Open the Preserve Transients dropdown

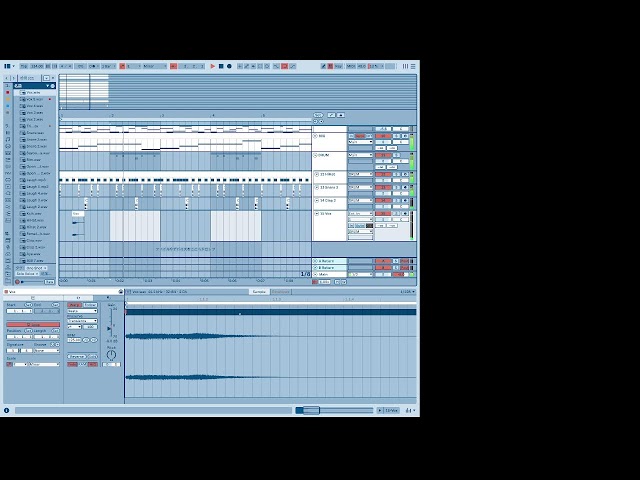[82, 321]
